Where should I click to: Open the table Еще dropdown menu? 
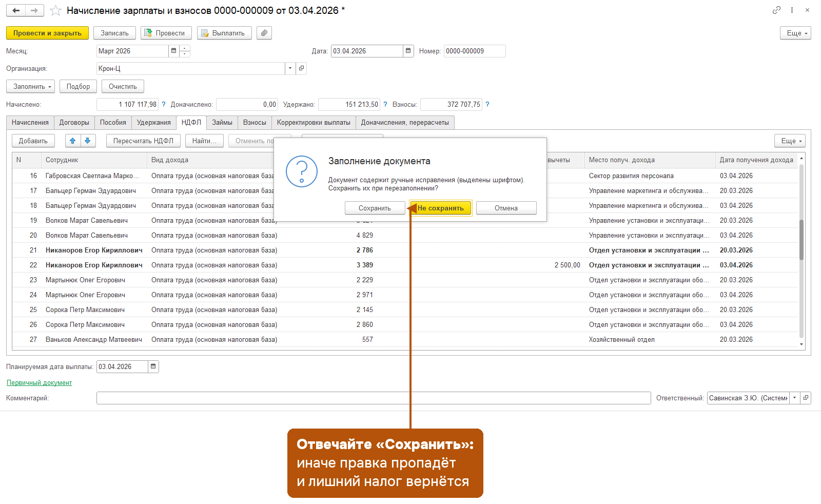coord(790,141)
